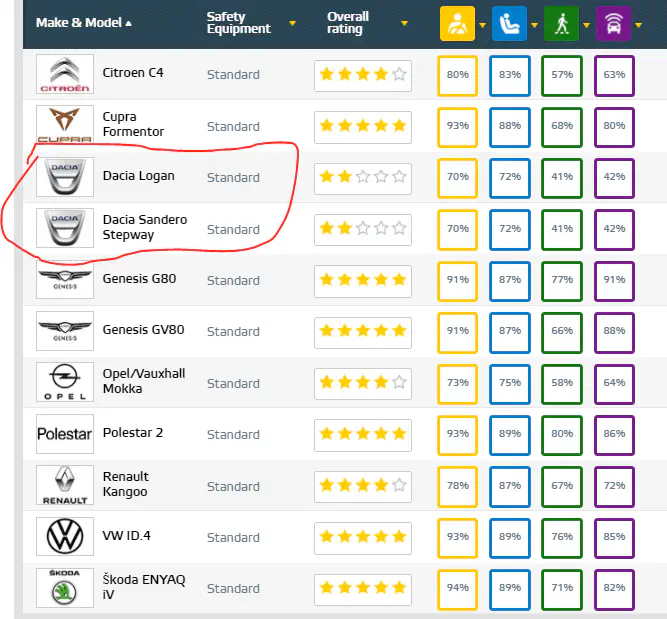
Task: Click the yellow Adult Occupant header icon
Action: [x=457, y=23]
